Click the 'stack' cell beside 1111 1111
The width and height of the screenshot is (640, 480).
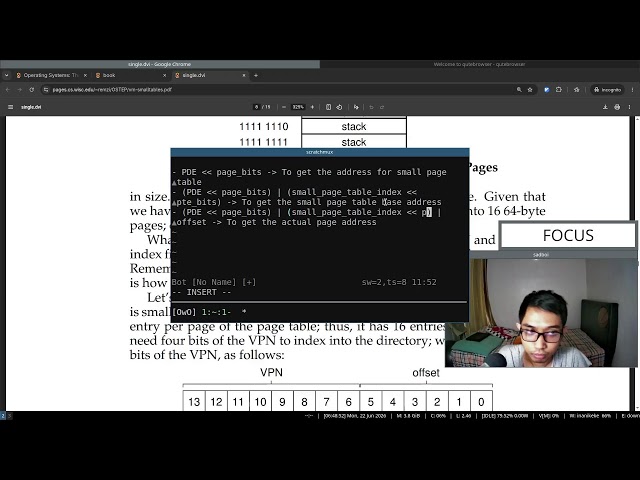point(353,142)
